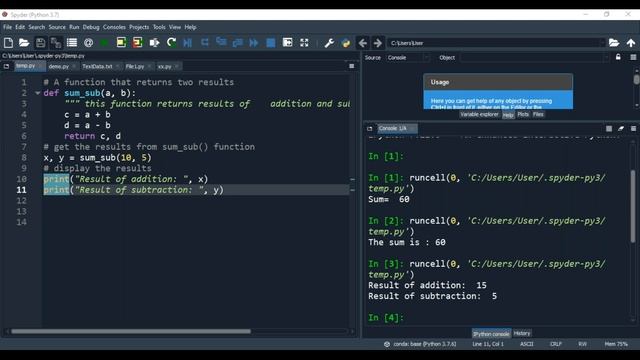Switch to the xx.py editor tab
640x360 pixels.
click(x=164, y=66)
